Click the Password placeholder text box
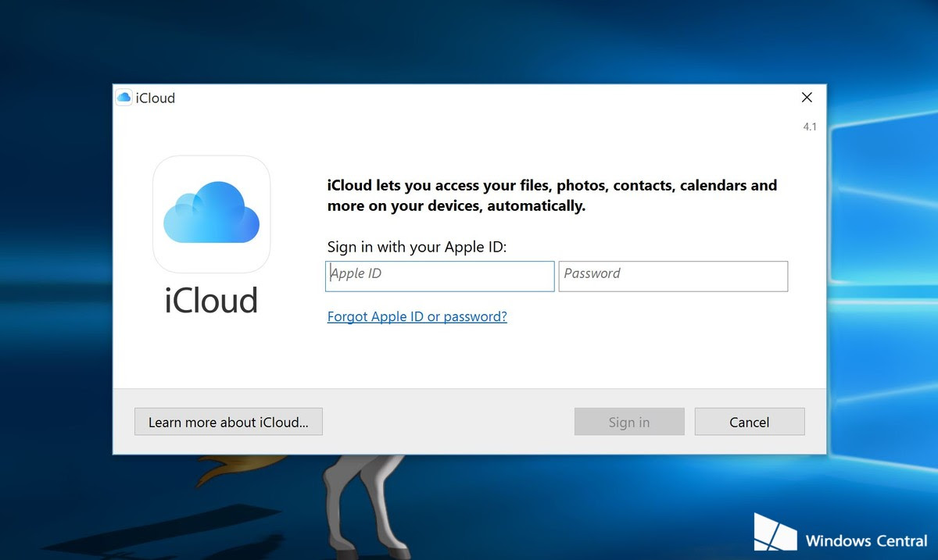This screenshot has height=560, width=938. (592, 273)
